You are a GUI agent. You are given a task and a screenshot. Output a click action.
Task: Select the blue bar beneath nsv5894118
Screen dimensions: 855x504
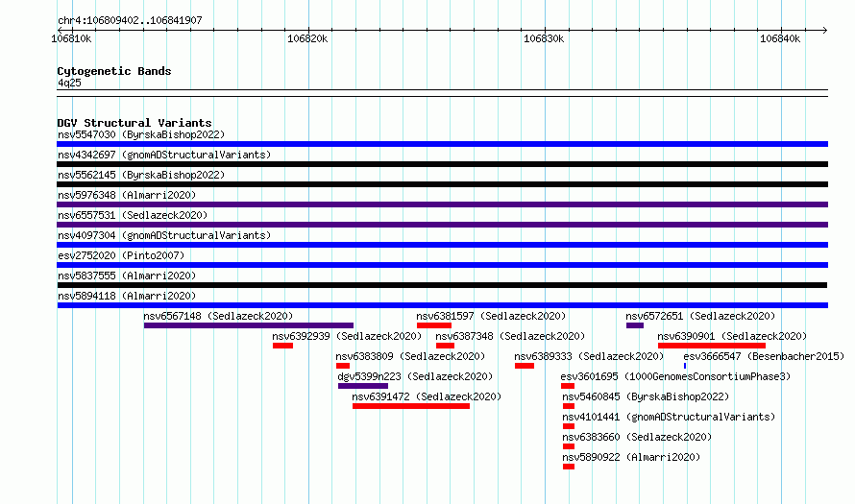[443, 305]
